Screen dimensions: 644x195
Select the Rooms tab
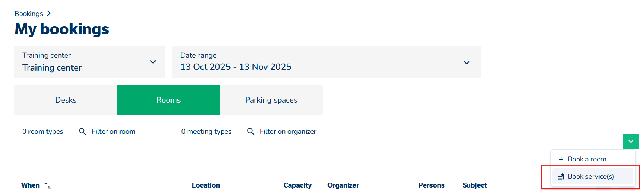[169, 100]
